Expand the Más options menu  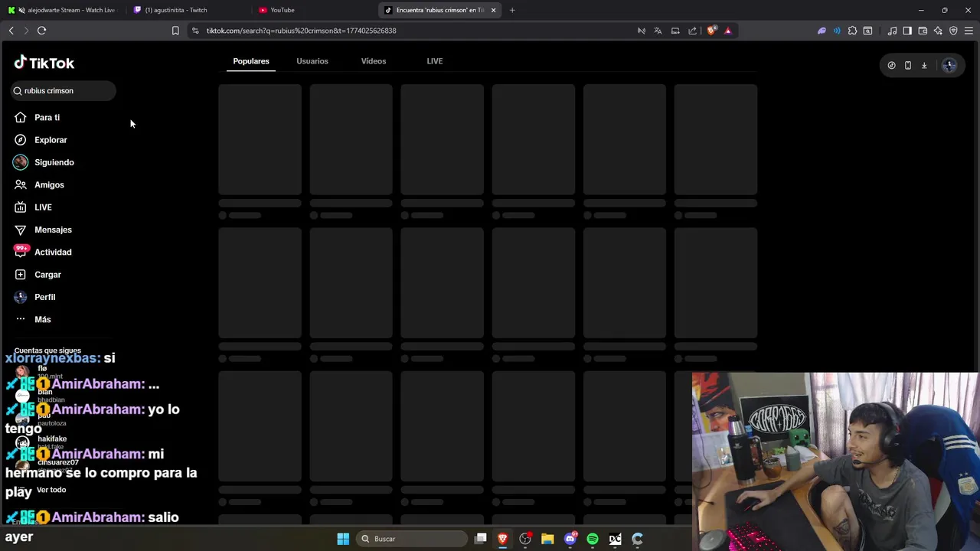pos(32,319)
